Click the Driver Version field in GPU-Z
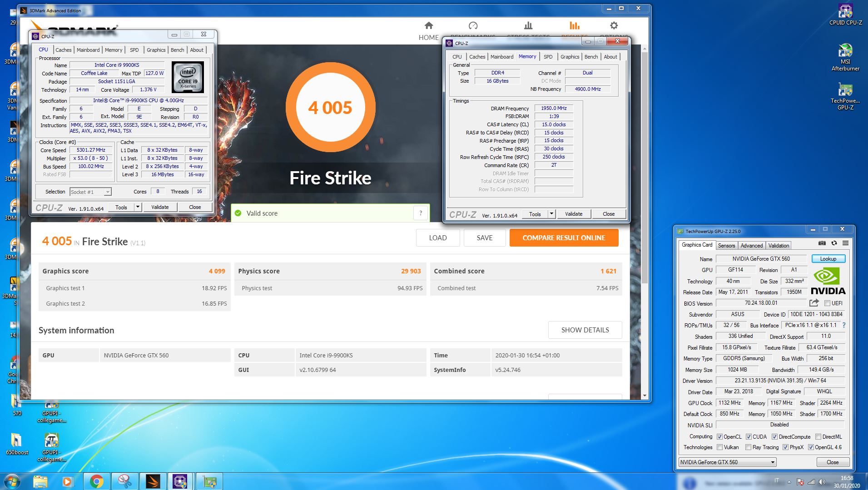The width and height of the screenshot is (868, 490). [x=780, y=381]
